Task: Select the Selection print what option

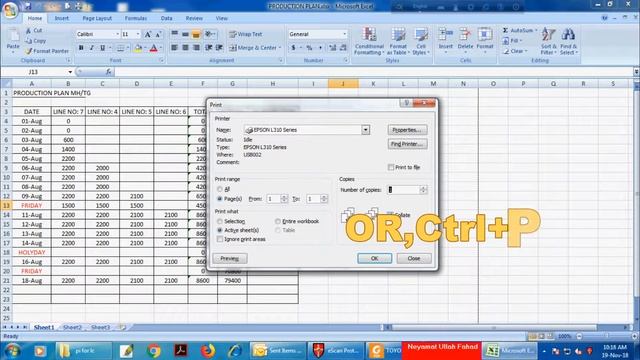Action: click(x=220, y=221)
